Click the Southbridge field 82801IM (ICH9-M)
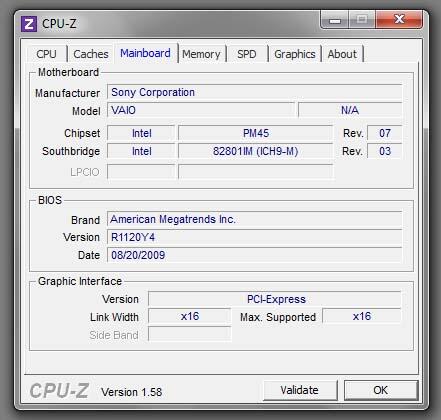 tap(256, 151)
